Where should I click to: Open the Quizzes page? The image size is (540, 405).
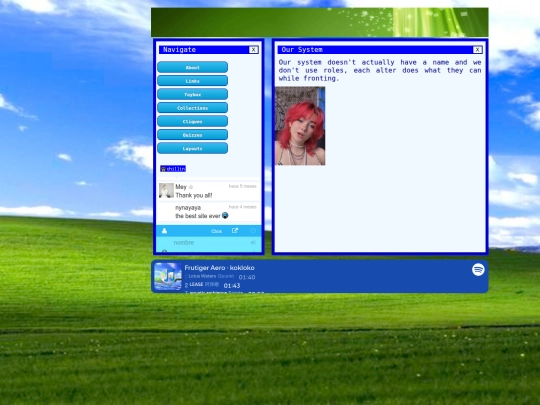(x=192, y=135)
